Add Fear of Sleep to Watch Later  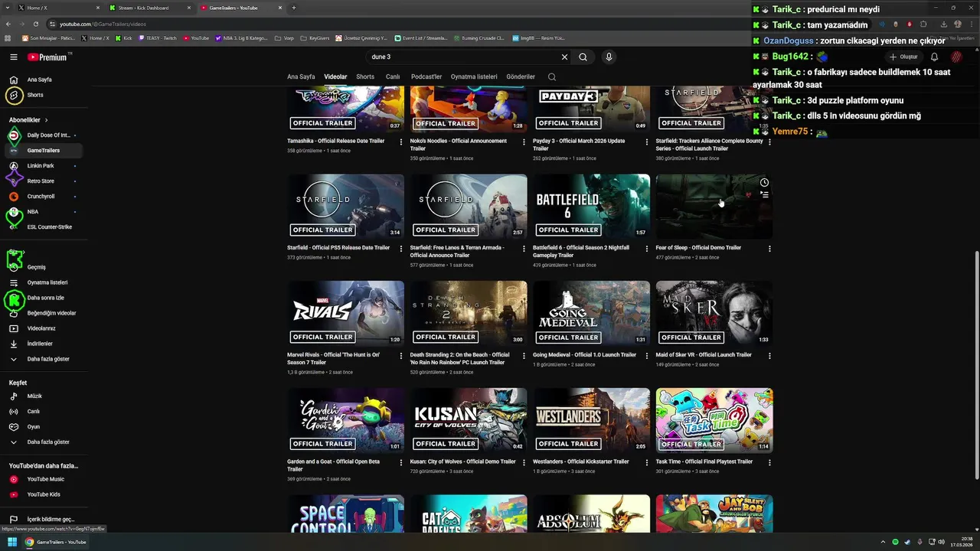tap(764, 183)
